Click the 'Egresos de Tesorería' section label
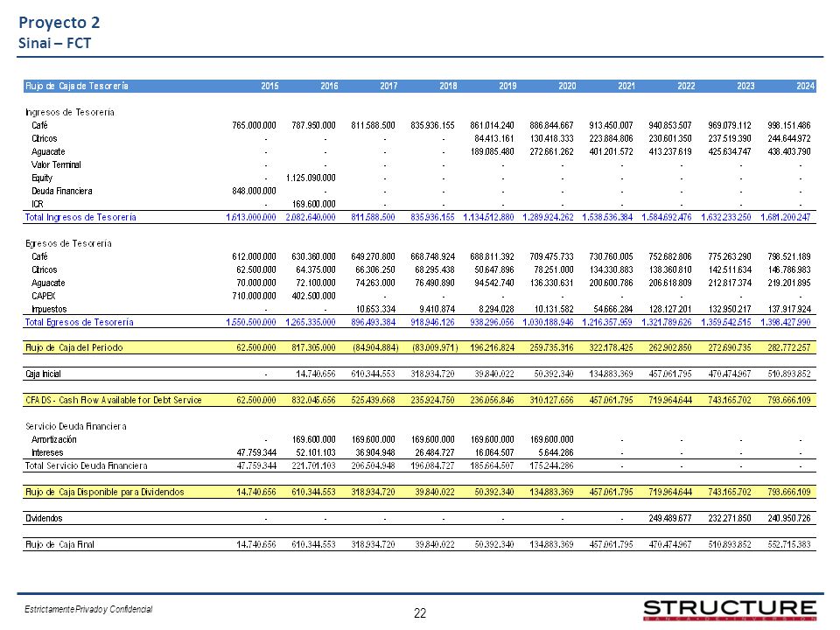 click(68, 243)
